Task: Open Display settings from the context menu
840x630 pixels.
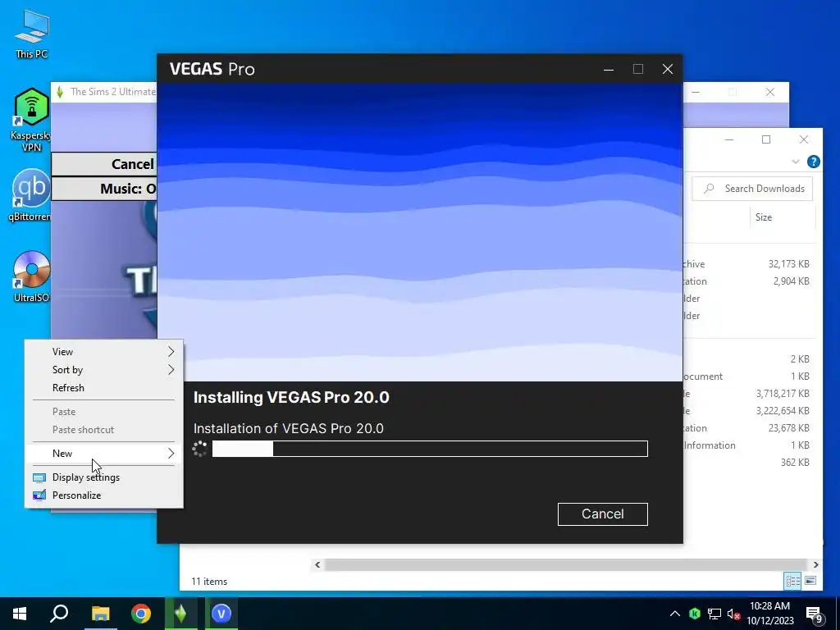Action: click(x=104, y=477)
